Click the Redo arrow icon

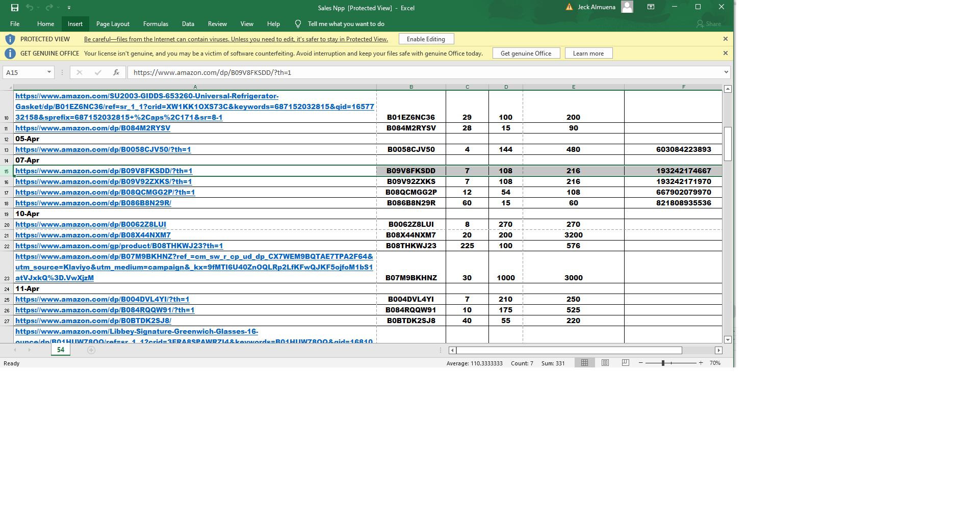pos(49,8)
